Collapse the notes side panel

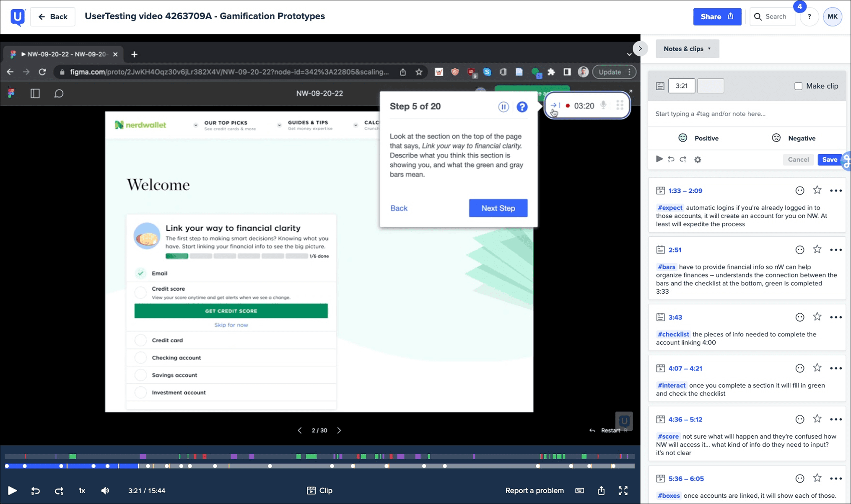(x=640, y=49)
